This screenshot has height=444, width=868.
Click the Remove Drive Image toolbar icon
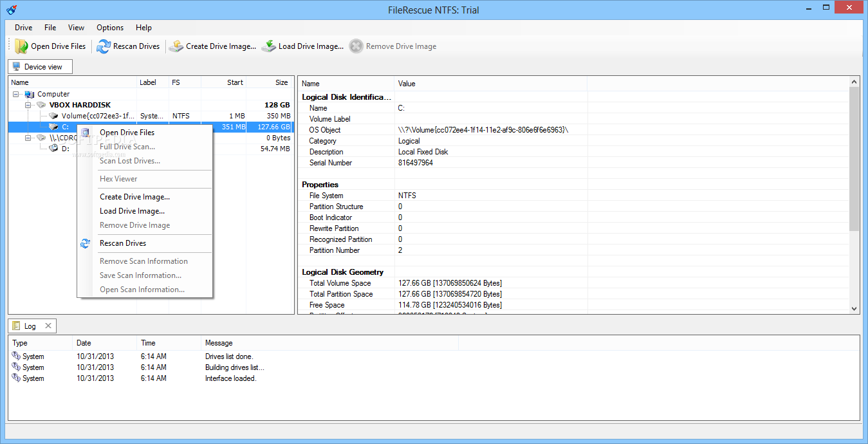click(x=356, y=46)
